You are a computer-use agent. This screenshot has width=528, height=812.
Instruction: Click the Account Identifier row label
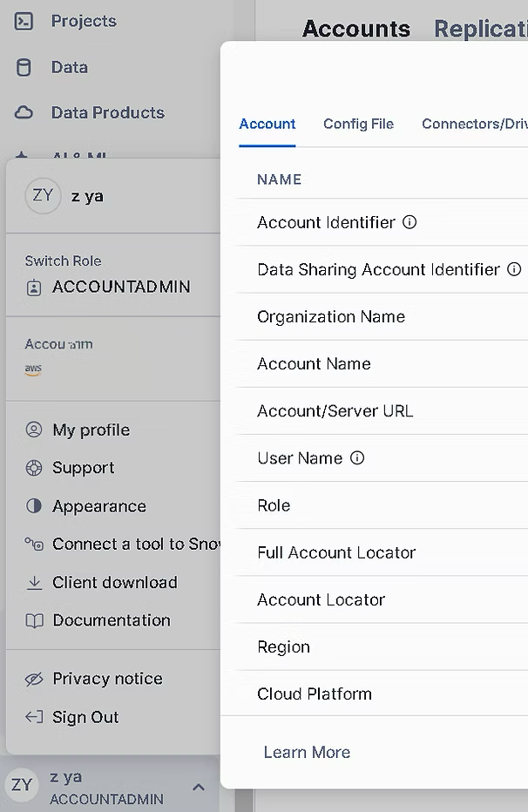[x=326, y=222]
